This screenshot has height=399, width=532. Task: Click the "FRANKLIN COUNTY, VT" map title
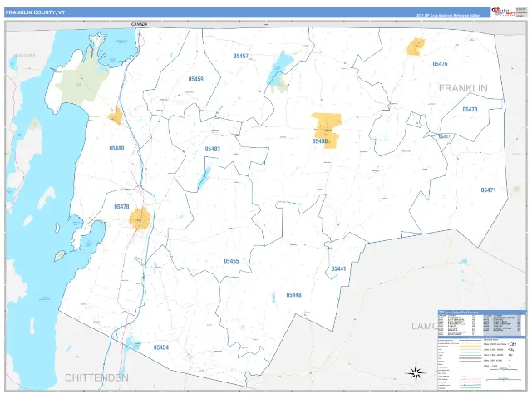(x=35, y=12)
